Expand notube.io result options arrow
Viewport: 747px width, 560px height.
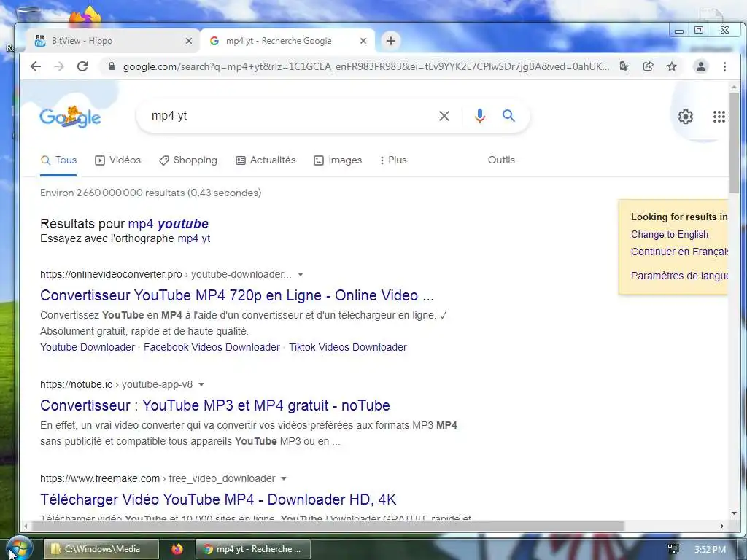[x=201, y=385]
